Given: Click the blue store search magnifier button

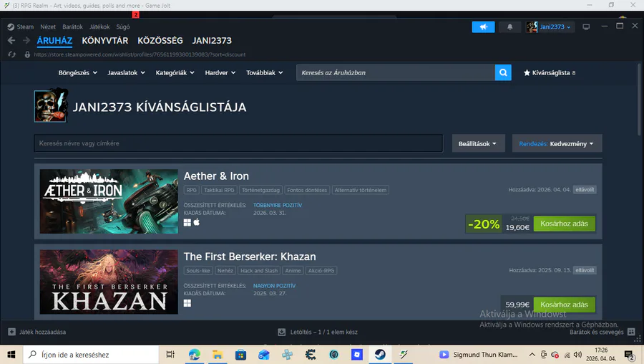Looking at the screenshot, I should click(x=503, y=73).
